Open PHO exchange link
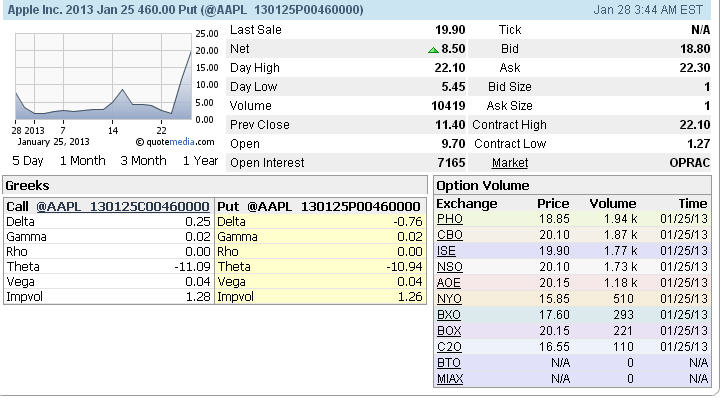The image size is (721, 401). (x=450, y=219)
